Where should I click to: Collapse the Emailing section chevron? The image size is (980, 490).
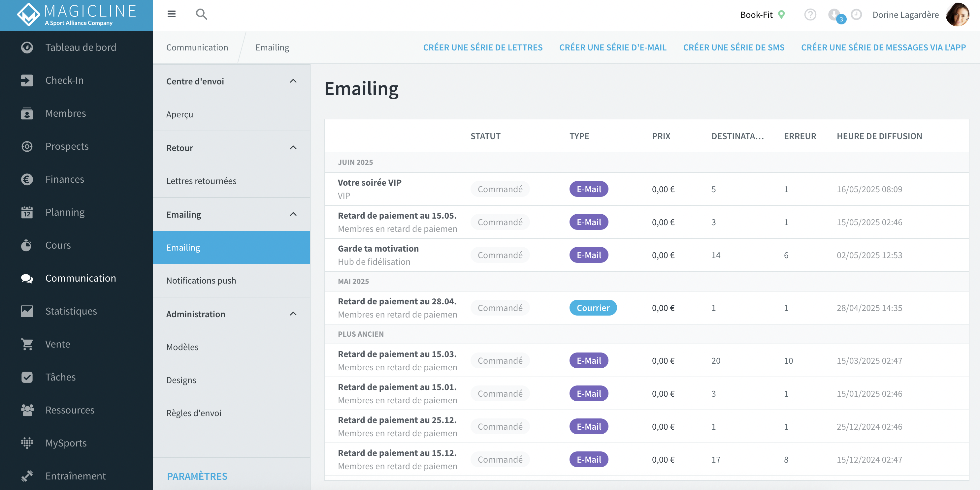click(x=293, y=214)
